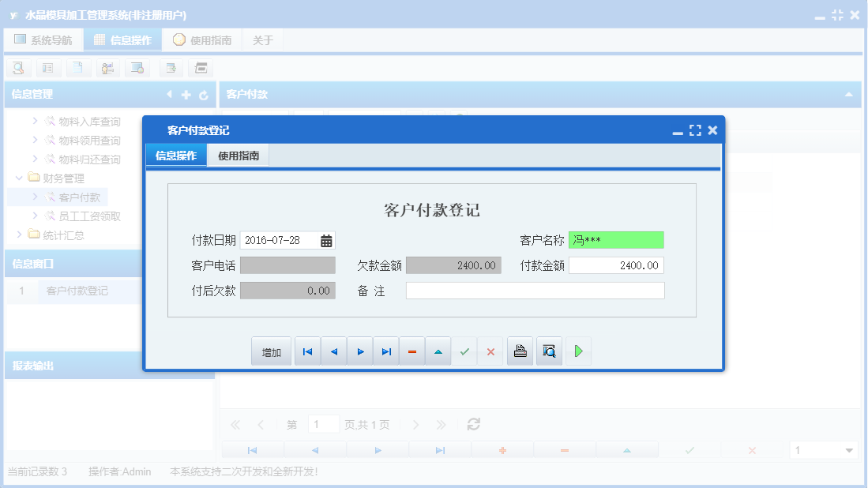This screenshot has height=488, width=868.
Task: Click the print icon in the payment dialog
Action: tap(520, 351)
